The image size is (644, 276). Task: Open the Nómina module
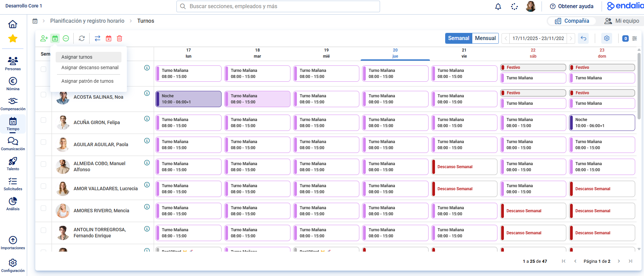pos(13,83)
